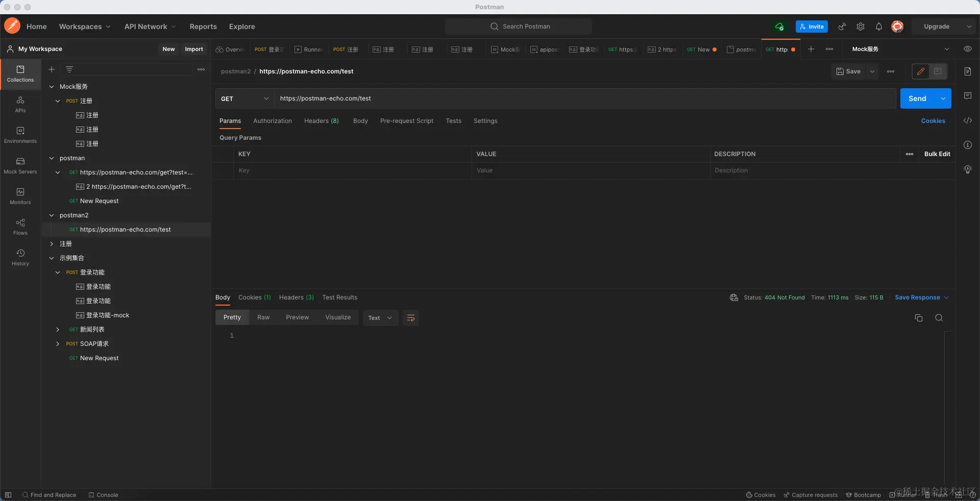Switch to build mode pencil icon

921,71
